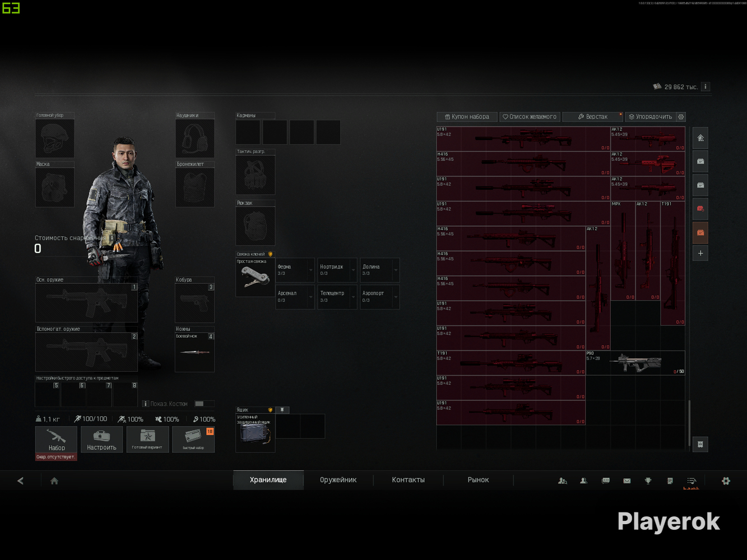Select the Боевой нож knife slot
Viewport: 747px width, 560px height.
click(x=195, y=352)
